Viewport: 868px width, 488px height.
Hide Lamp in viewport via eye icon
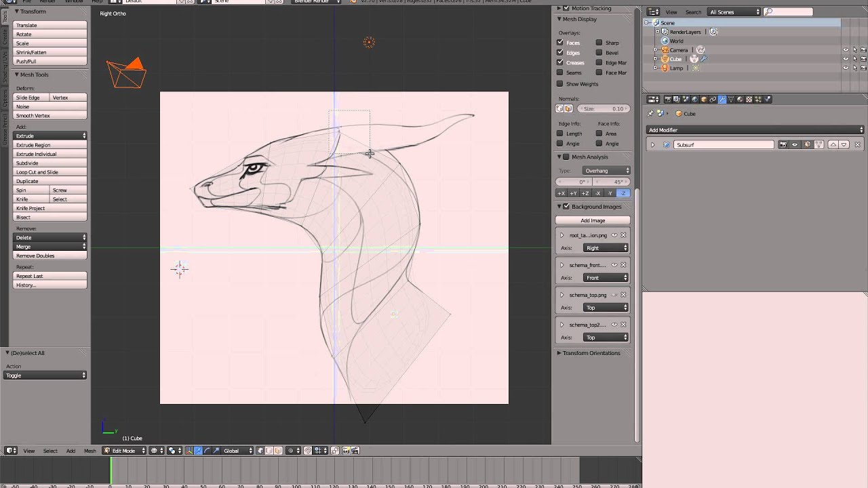click(846, 68)
